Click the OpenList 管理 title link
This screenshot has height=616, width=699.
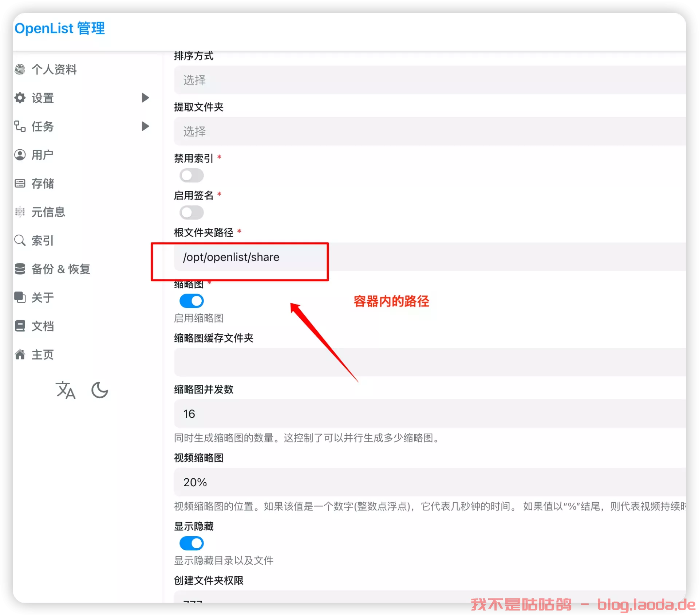60,28
